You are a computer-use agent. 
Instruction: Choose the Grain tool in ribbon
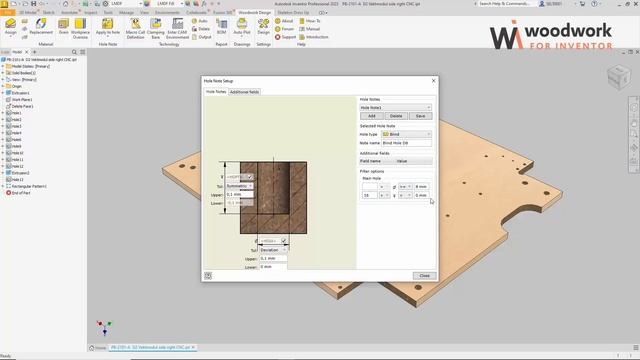[x=63, y=27]
